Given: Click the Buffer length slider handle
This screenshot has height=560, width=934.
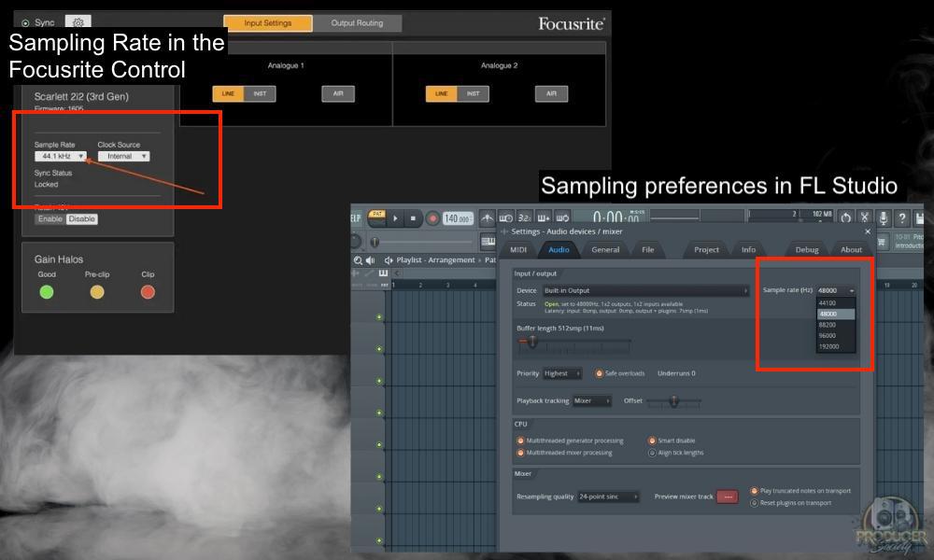Looking at the screenshot, I should pyautogui.click(x=532, y=342).
